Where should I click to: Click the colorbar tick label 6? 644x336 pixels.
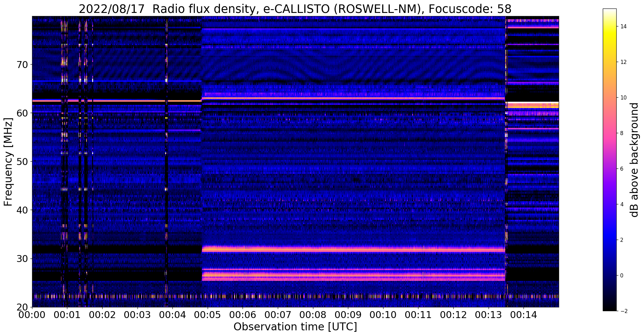coord(621,169)
